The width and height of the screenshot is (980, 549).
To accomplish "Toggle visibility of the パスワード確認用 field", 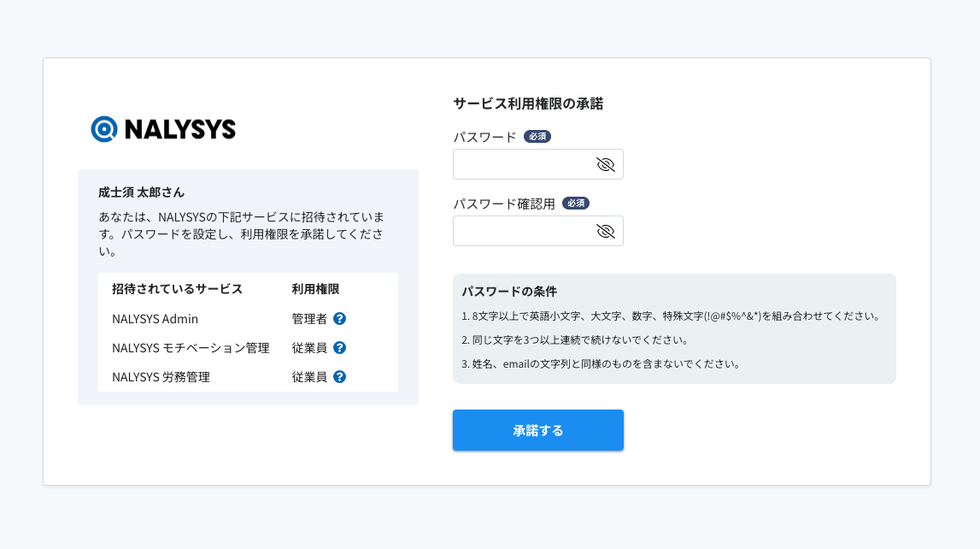I will point(605,232).
